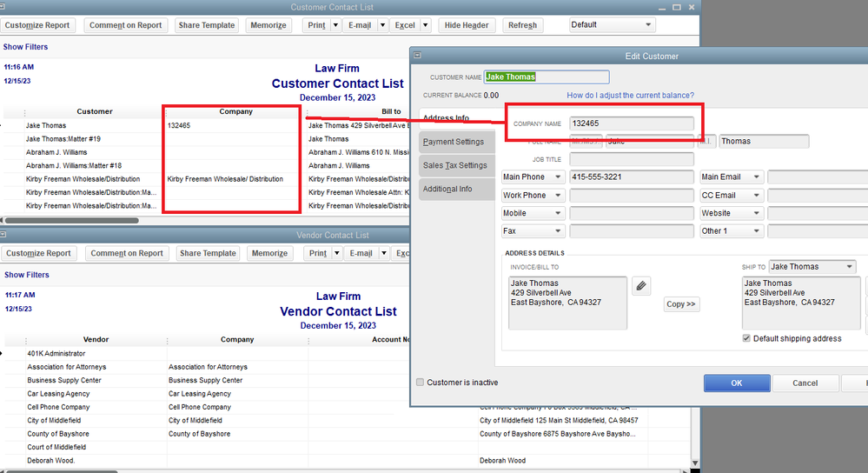868x473 pixels.
Task: Select 'Court of Middlefield' vendor row
Action: click(x=56, y=447)
